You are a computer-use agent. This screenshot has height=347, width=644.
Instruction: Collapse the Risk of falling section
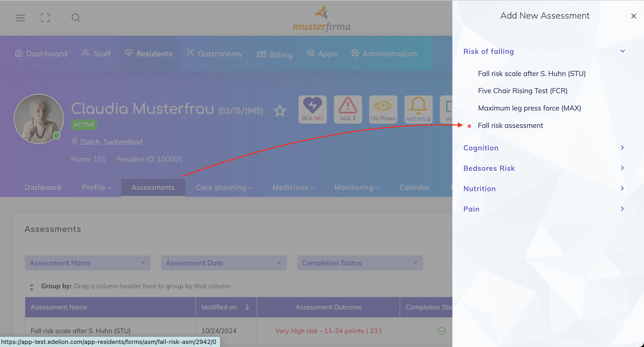pos(622,51)
